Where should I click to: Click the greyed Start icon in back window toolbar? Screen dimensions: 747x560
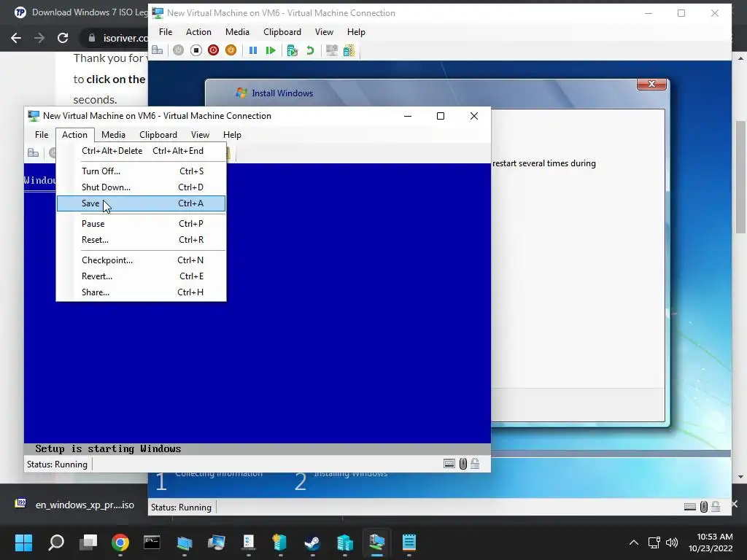click(x=178, y=50)
